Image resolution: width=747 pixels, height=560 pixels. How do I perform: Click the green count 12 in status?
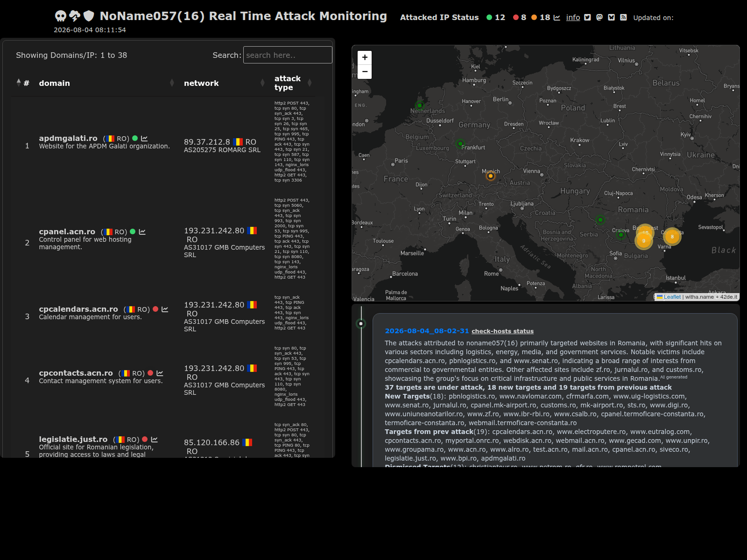pos(500,18)
